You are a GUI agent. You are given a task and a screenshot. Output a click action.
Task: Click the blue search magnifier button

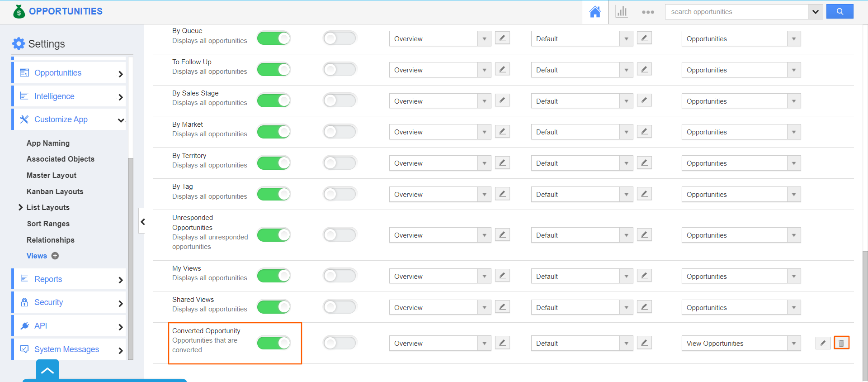pyautogui.click(x=840, y=12)
